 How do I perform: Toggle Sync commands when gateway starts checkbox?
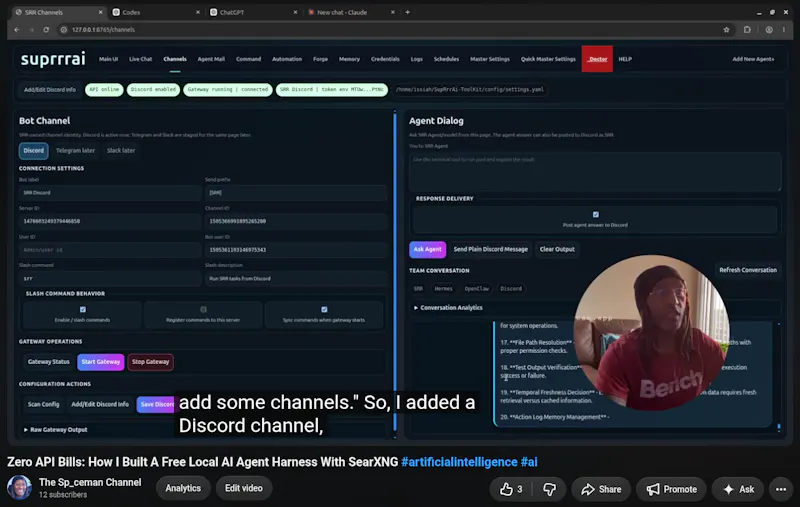pyautogui.click(x=324, y=310)
